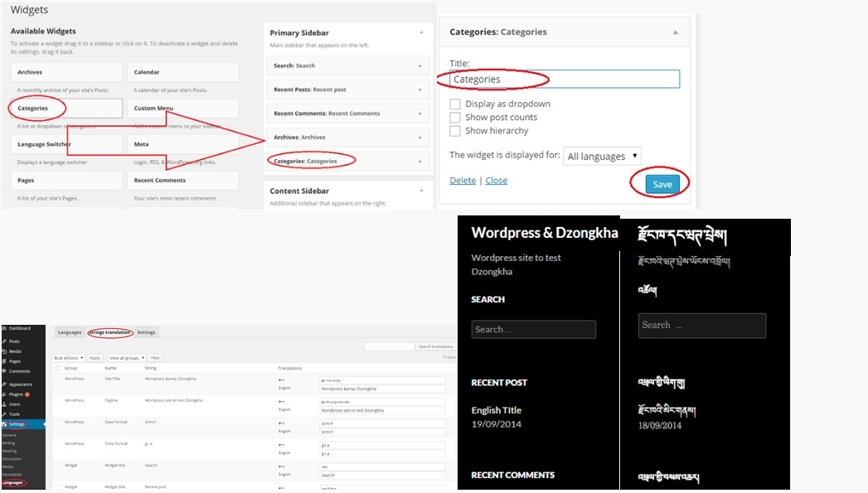Open the Bulk Actions dropdown

69,358
